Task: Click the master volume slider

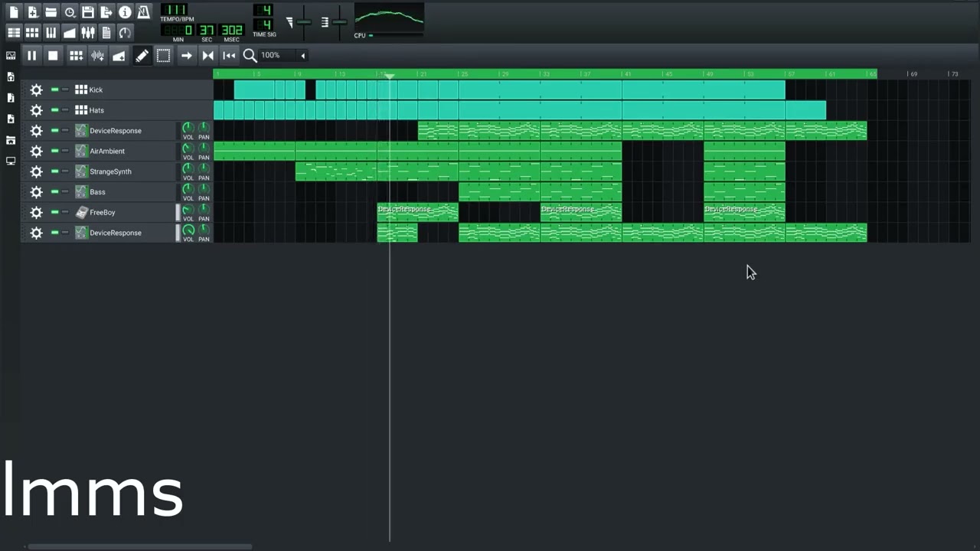Action: pyautogui.click(x=304, y=22)
